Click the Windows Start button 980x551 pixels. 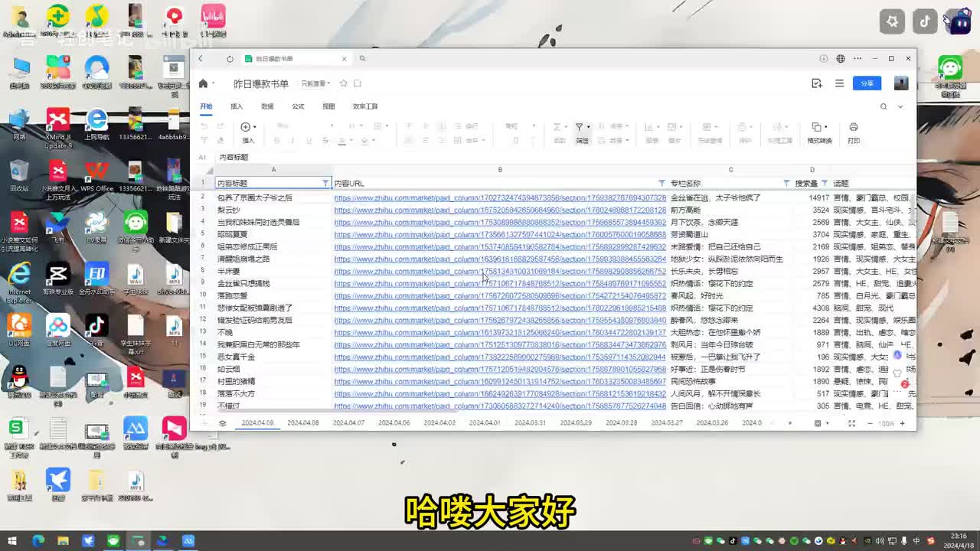11,541
